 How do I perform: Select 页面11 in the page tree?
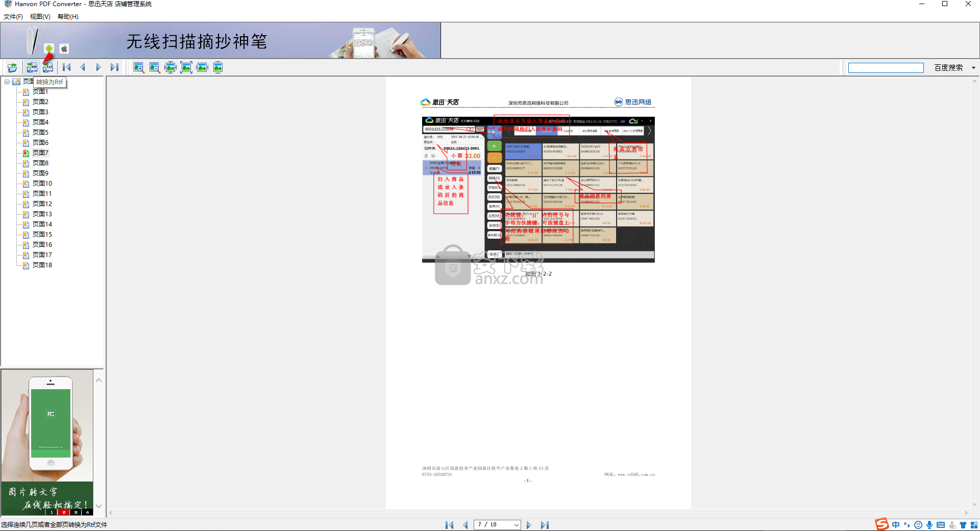click(x=42, y=194)
